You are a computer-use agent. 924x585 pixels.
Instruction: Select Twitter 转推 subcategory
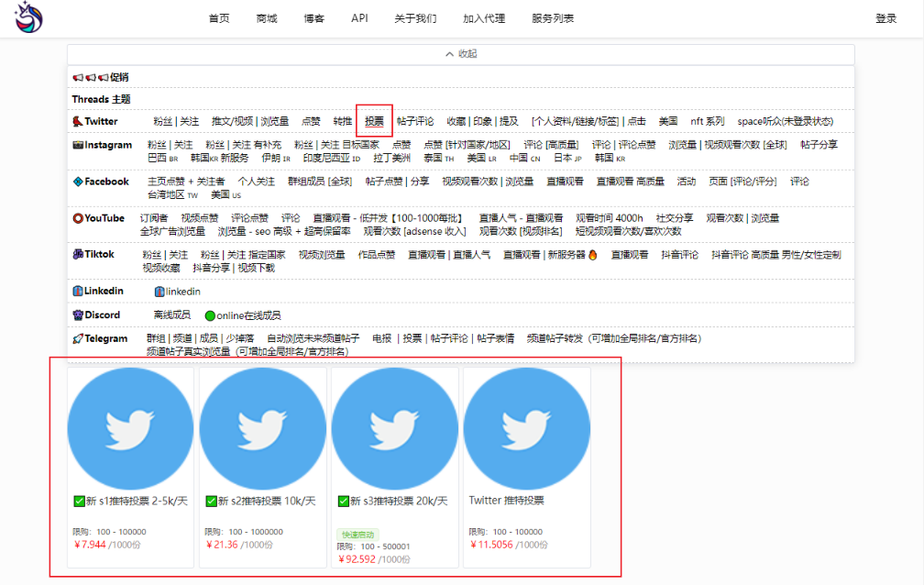(343, 121)
